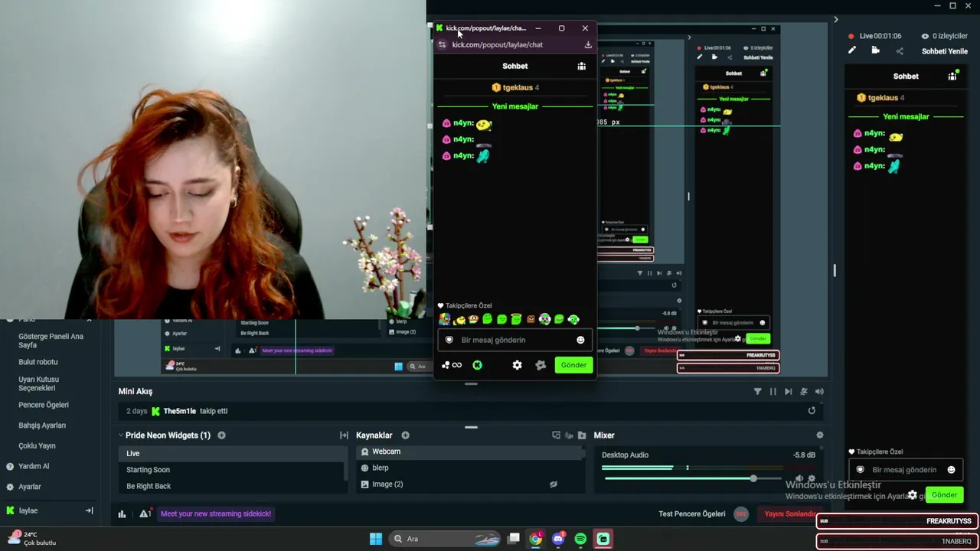Click the Mini Akış filter funnel icon
The image size is (980, 551).
758,391
